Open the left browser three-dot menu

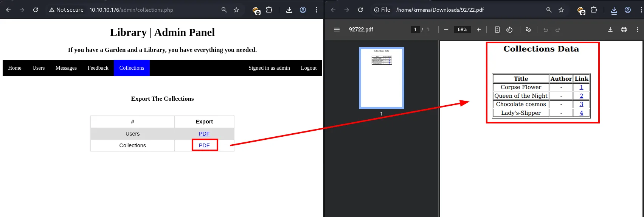(317, 10)
